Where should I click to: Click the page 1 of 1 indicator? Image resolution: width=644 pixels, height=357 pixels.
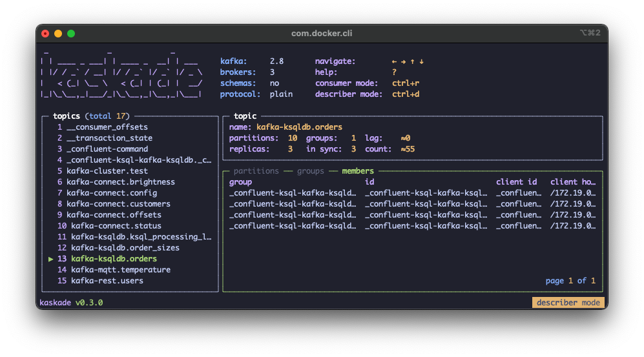tap(570, 281)
